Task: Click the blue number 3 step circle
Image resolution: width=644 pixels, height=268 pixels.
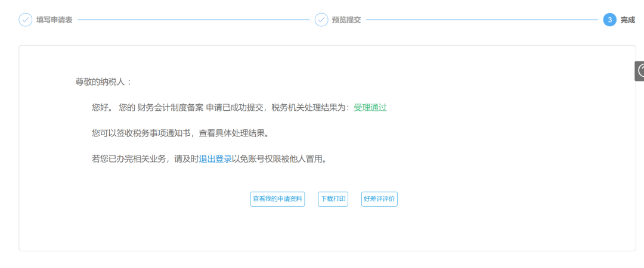Action: 609,20
